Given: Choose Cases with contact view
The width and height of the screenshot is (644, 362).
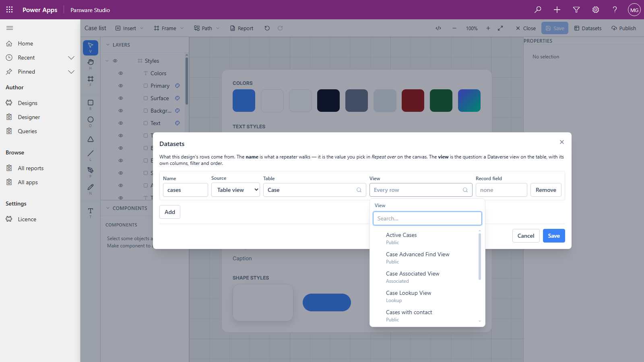Looking at the screenshot, I should pyautogui.click(x=426, y=315).
